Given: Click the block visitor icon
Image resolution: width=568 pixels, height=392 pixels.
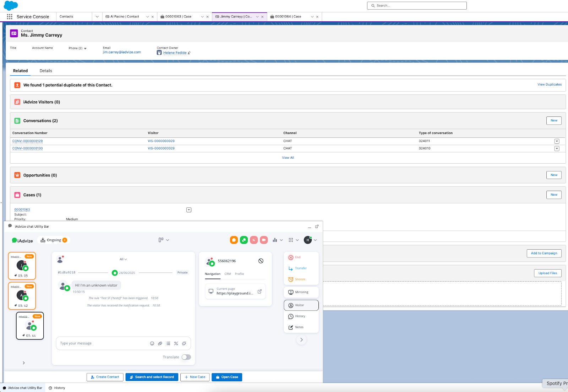Looking at the screenshot, I should coord(261,261).
